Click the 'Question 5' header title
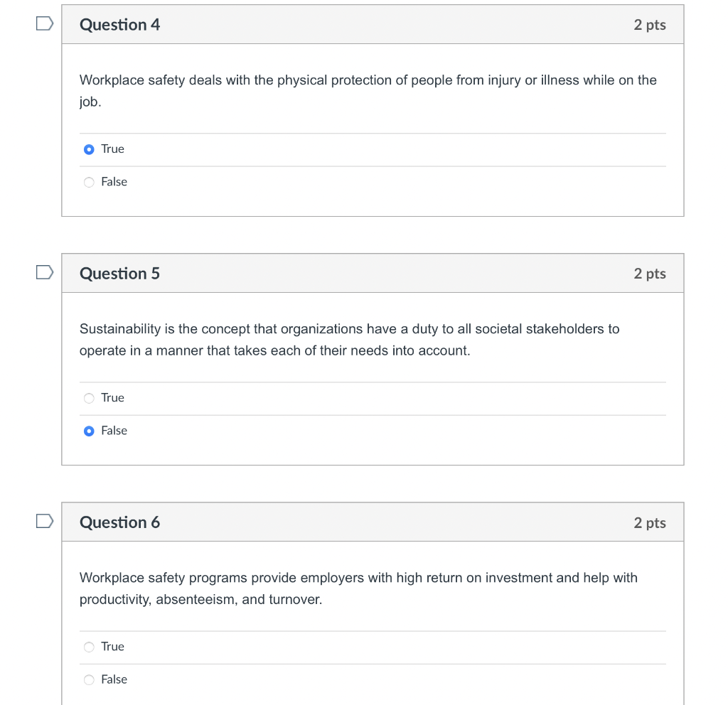This screenshot has height=705, width=728. pyautogui.click(x=119, y=274)
